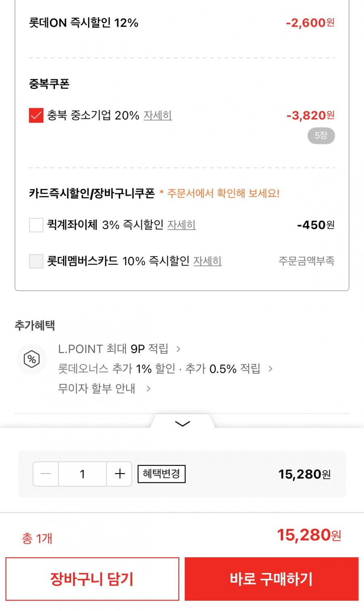The height and width of the screenshot is (611, 364).
Task: Collapse the bottom purchase sheet arrow
Action: pos(182,423)
